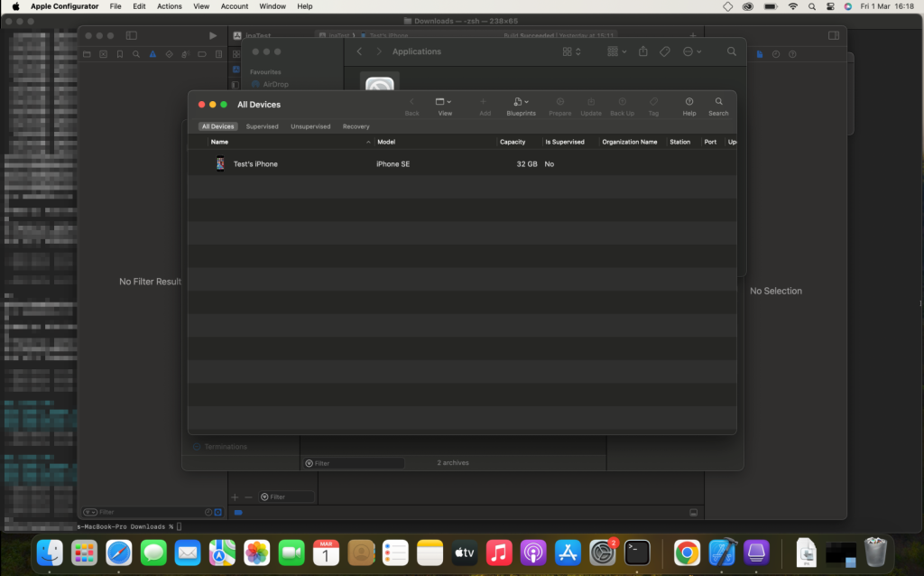Click the Add toolbar button
924x576 pixels.
tap(485, 102)
